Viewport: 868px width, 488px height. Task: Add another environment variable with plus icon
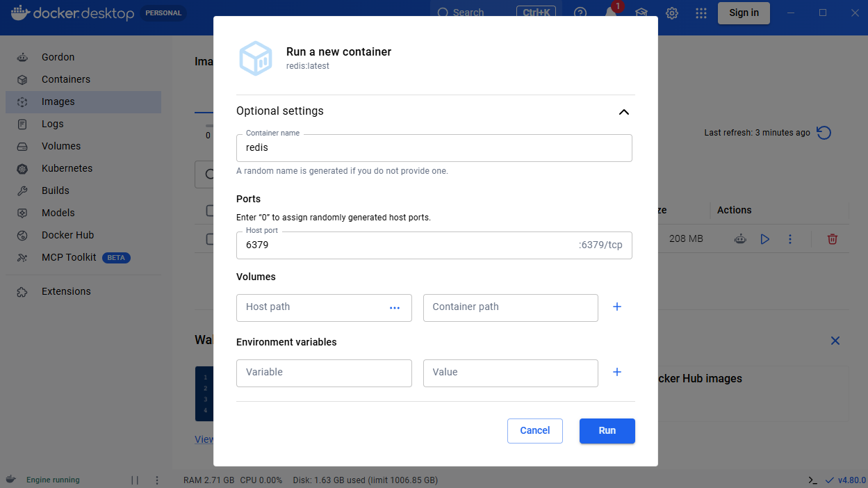tap(616, 372)
